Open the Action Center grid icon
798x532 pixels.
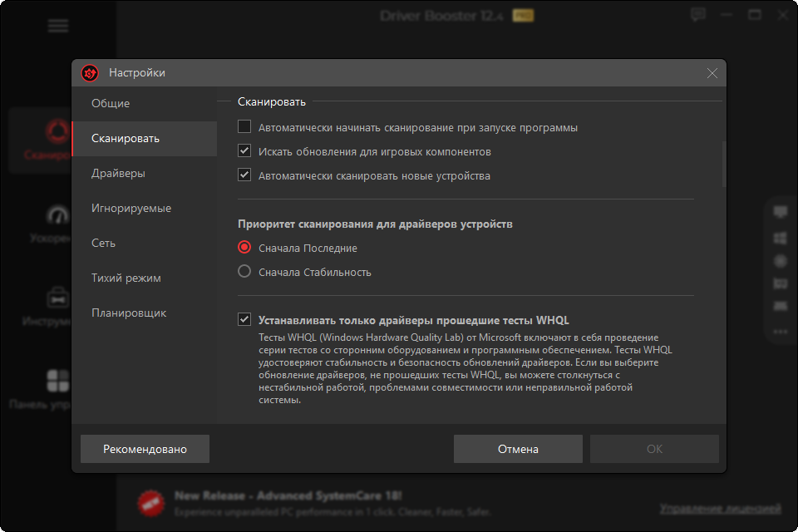tap(57, 381)
